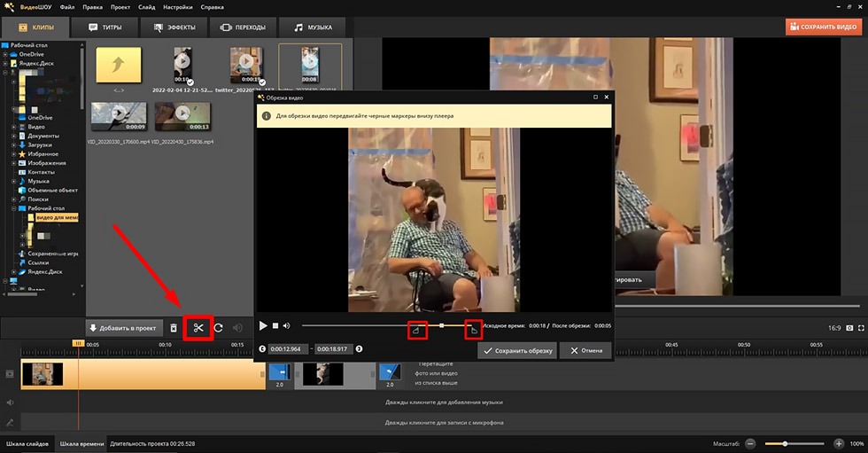Click the trash delete icon near Add to project
Viewport: 868px width, 453px height.
click(174, 328)
